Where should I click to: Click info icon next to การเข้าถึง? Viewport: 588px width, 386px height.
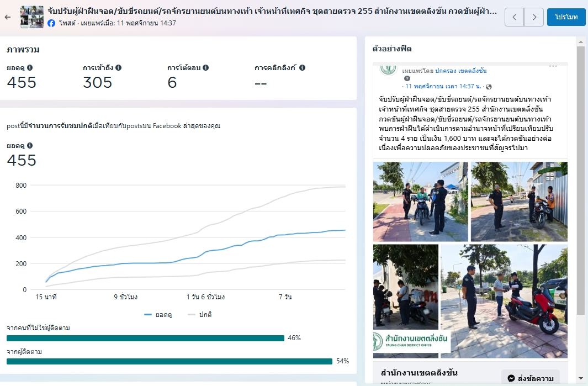pyautogui.click(x=118, y=68)
